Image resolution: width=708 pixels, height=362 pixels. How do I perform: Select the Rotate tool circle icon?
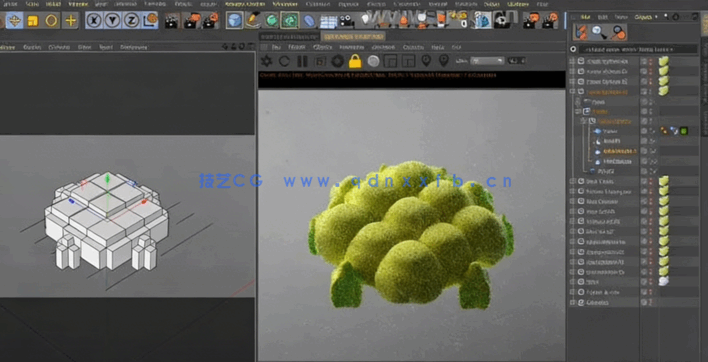(x=51, y=21)
